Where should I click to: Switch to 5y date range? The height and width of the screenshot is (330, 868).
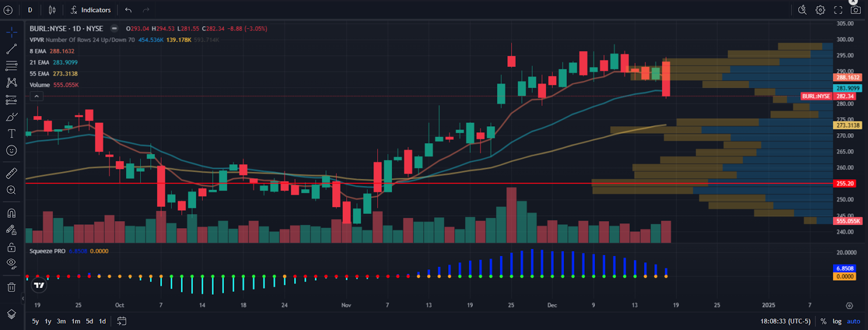click(35, 321)
